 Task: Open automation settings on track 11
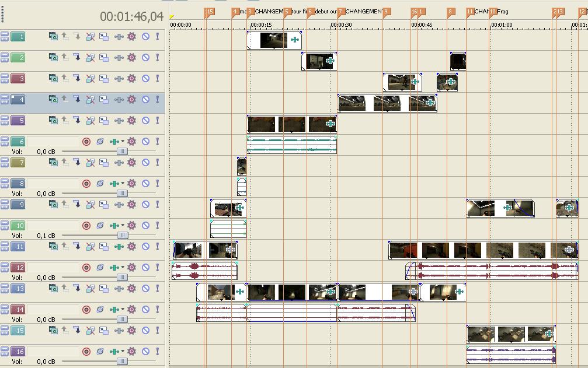tap(119, 246)
